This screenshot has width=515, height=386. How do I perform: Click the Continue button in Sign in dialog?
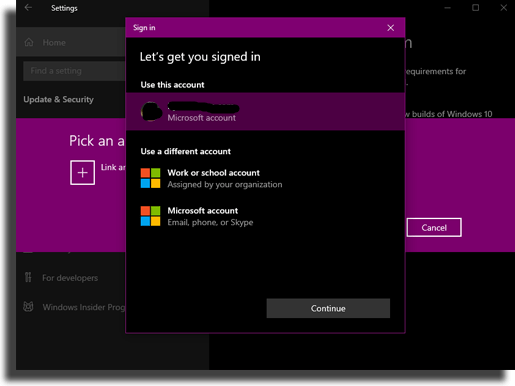point(328,308)
